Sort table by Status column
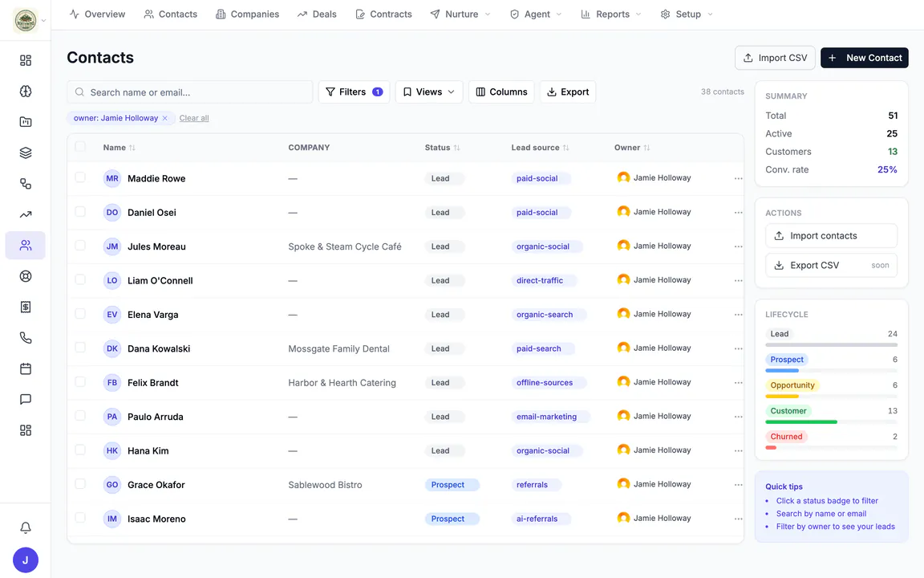The width and height of the screenshot is (924, 578). [x=443, y=148]
